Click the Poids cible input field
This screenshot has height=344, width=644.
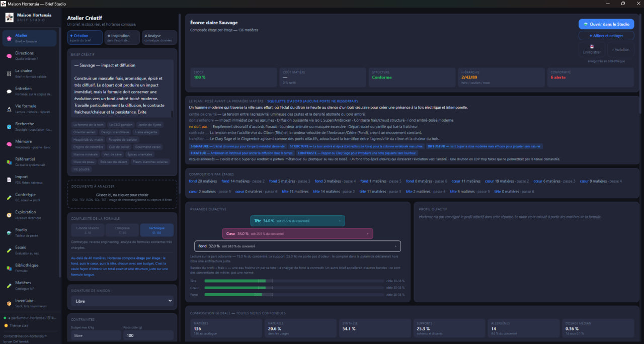tap(148, 335)
